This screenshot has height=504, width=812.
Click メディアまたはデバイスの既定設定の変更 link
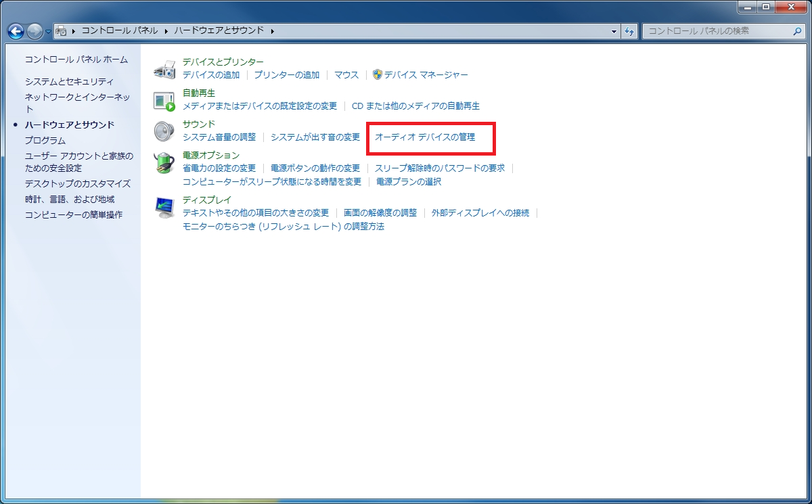[260, 106]
